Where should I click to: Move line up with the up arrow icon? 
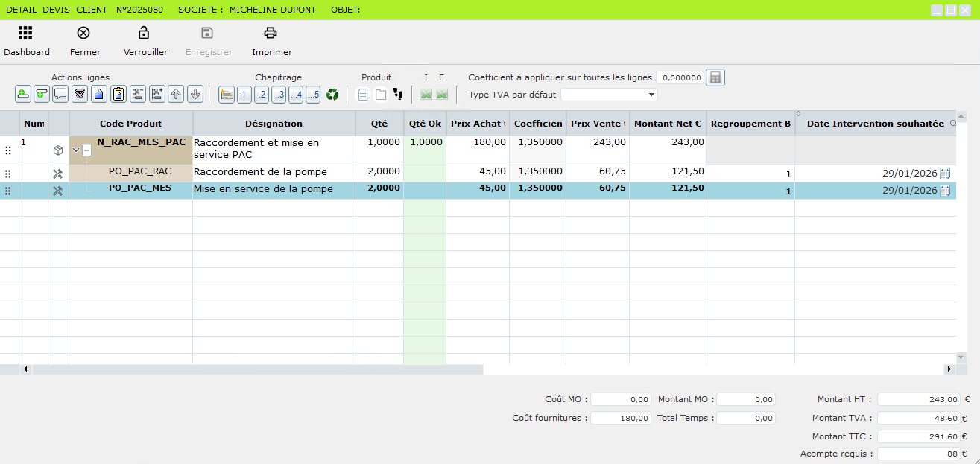click(176, 95)
